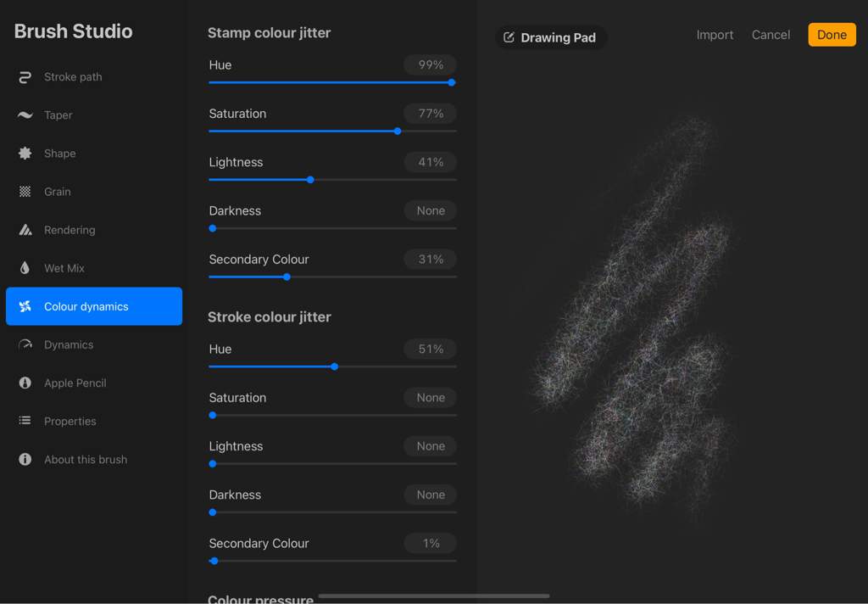This screenshot has width=868, height=604.
Task: Click the Stamp Hue slider handle
Action: [452, 82]
